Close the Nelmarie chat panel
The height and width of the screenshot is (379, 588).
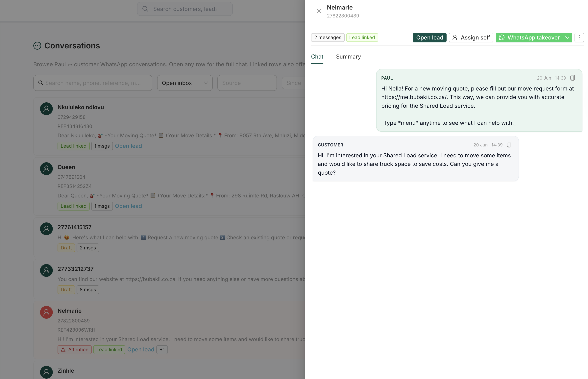point(319,11)
